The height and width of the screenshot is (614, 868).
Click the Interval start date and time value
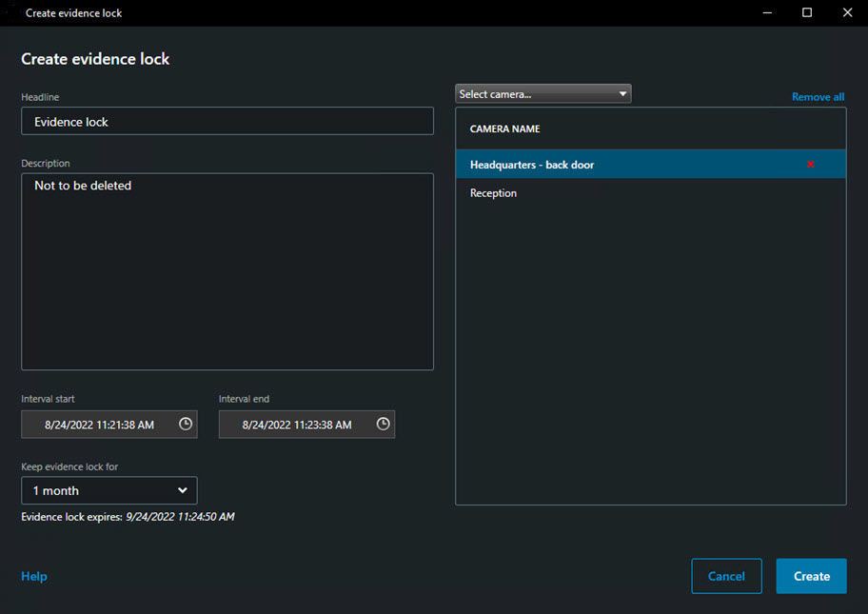99,425
